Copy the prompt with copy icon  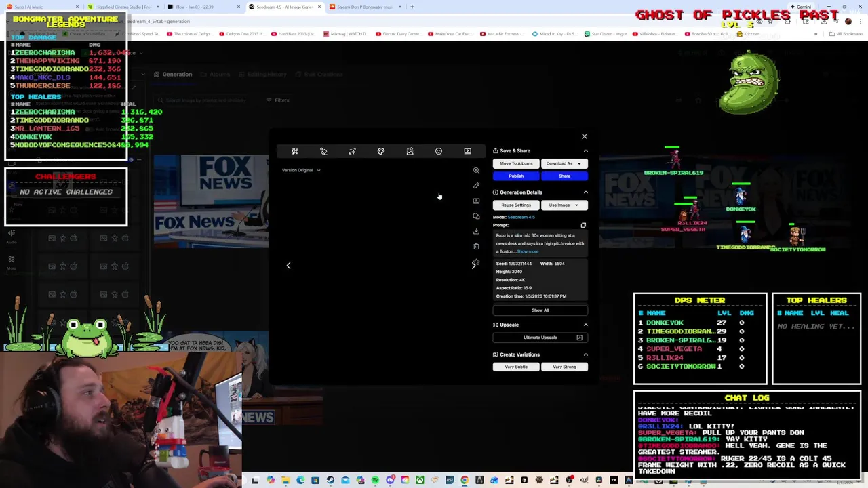pos(583,225)
